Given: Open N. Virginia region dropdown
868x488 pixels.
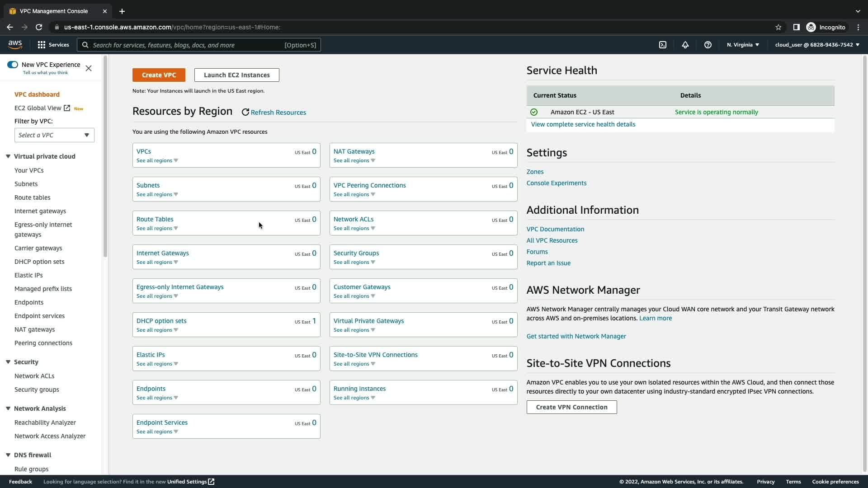Looking at the screenshot, I should point(743,45).
